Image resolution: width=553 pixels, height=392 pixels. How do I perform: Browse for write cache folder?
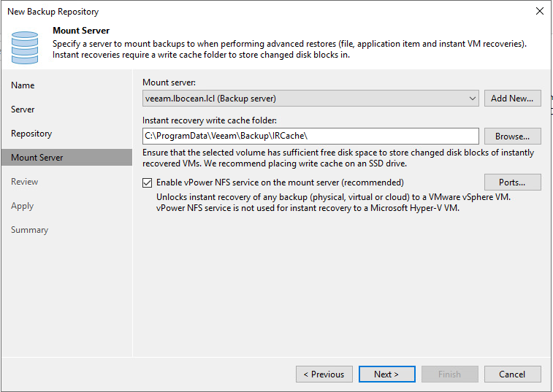tap(512, 137)
